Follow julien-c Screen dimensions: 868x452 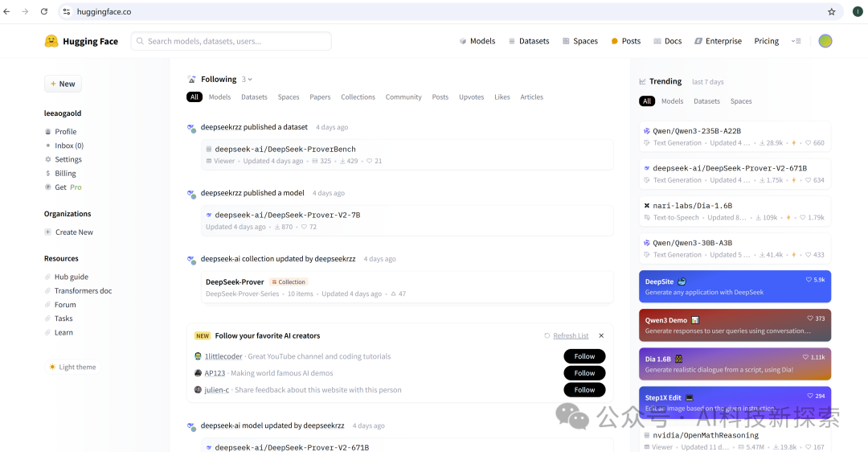[x=584, y=390]
